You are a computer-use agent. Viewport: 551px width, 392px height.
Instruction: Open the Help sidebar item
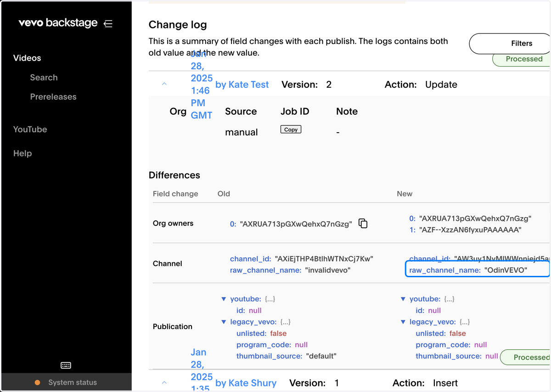(22, 153)
